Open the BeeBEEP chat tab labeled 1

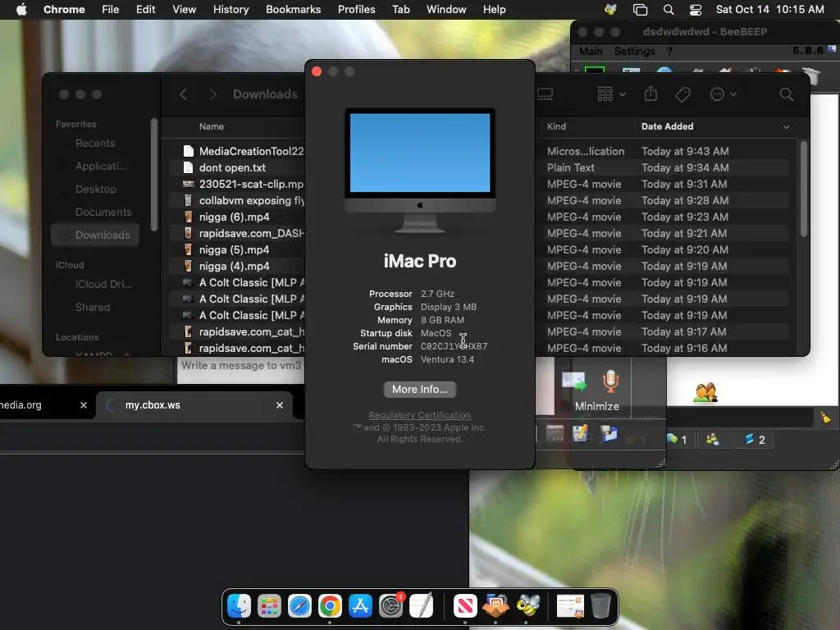pyautogui.click(x=677, y=440)
